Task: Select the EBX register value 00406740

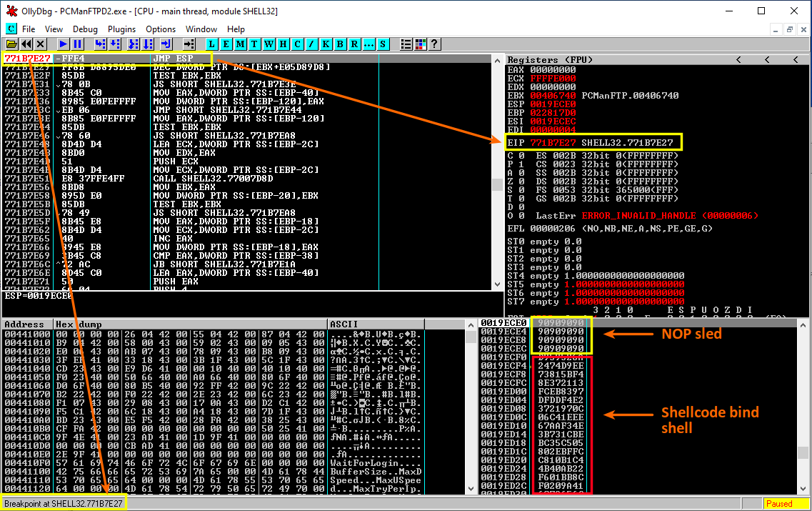Action: 553,95
